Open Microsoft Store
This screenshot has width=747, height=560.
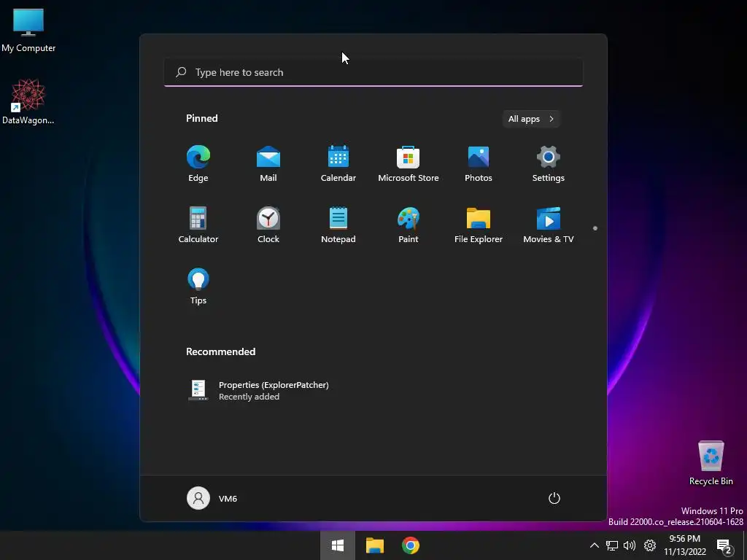(409, 163)
